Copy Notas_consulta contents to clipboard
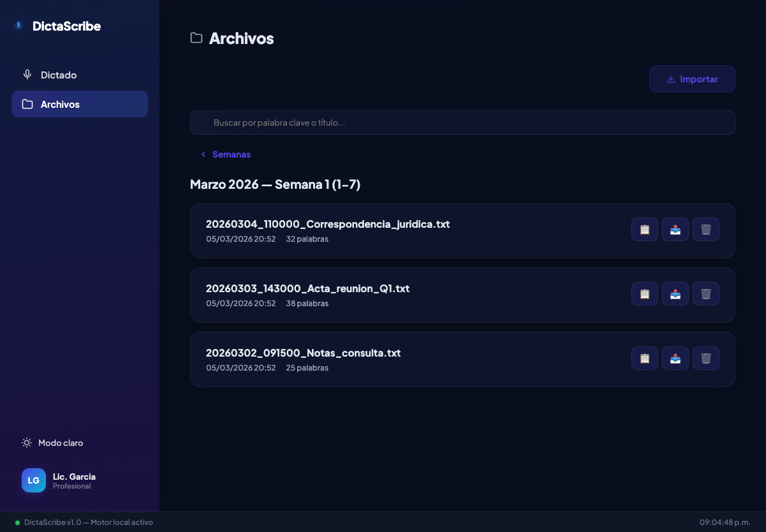The height and width of the screenshot is (532, 766). click(x=644, y=358)
